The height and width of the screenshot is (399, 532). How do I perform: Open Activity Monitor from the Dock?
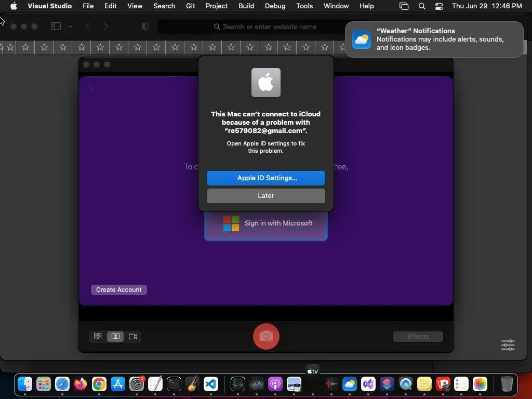click(238, 384)
